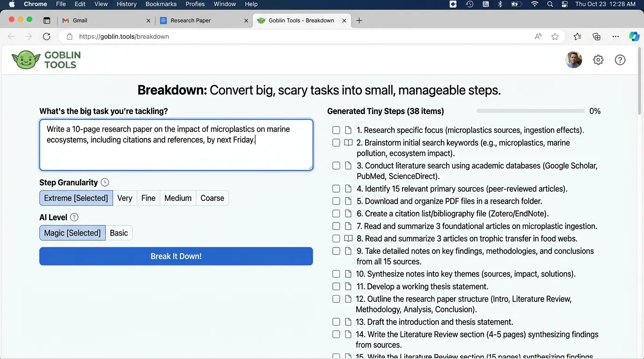Reload the page with refresh icon
The image size is (644, 359).
pyautogui.click(x=46, y=36)
